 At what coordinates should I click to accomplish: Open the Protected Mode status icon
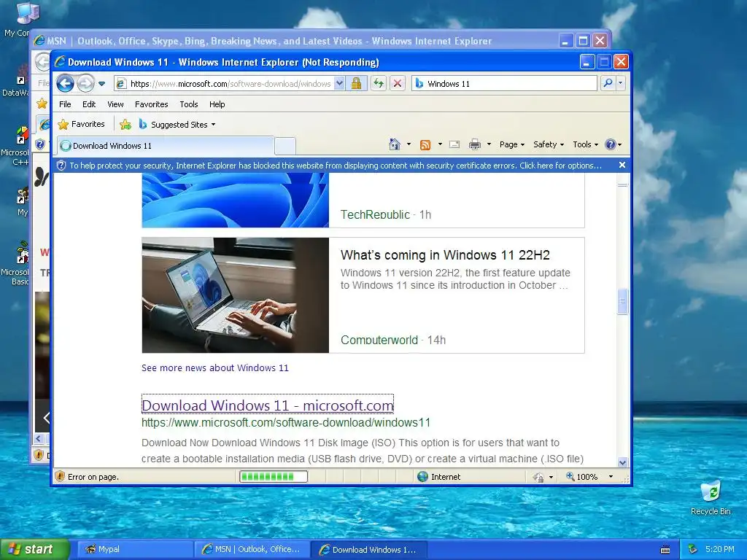pyautogui.click(x=538, y=477)
